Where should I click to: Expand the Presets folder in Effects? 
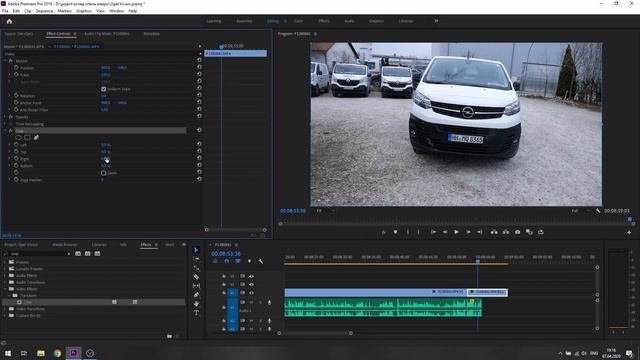[5, 262]
